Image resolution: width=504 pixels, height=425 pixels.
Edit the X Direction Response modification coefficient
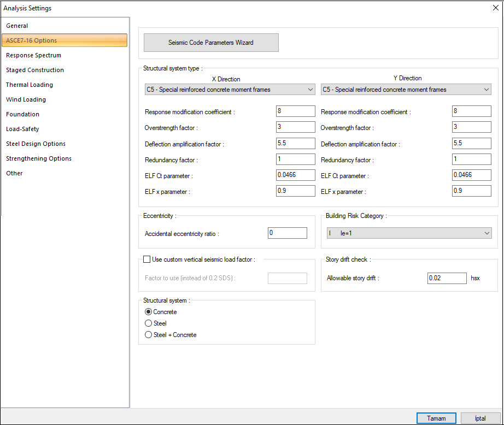pos(295,111)
